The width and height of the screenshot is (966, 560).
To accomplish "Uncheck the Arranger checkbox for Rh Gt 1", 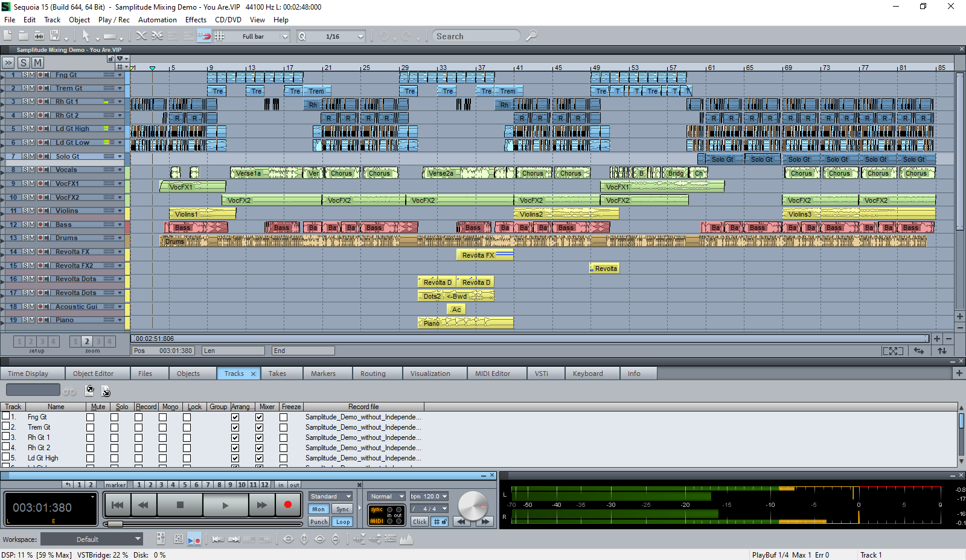I will pos(235,438).
